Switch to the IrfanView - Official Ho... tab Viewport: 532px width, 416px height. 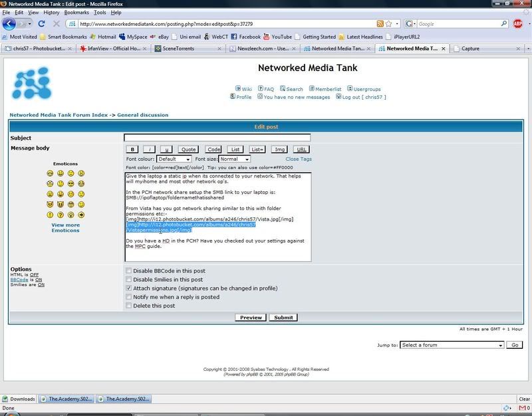114,49
